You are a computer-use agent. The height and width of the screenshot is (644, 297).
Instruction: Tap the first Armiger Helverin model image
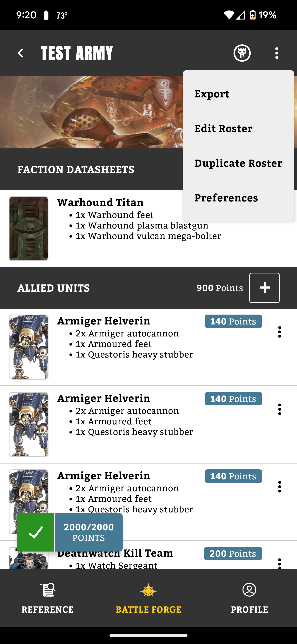tap(28, 347)
